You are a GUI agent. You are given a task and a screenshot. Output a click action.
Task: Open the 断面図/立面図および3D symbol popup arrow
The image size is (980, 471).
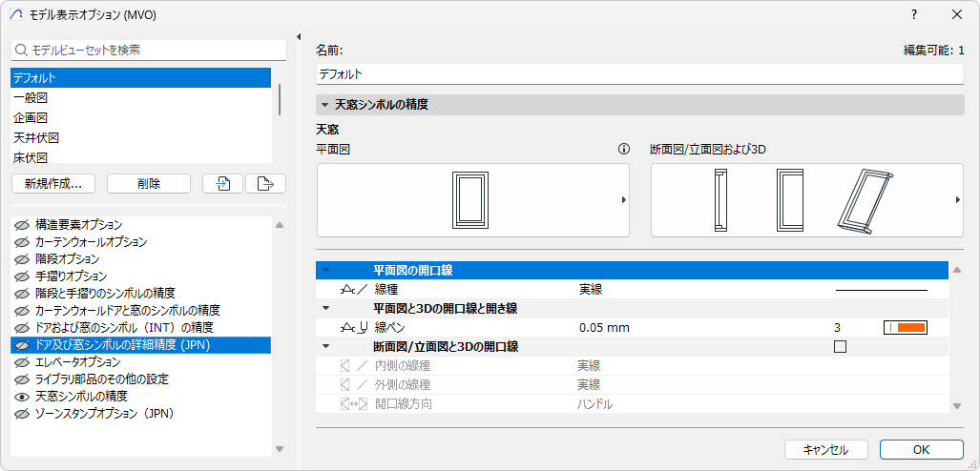click(x=957, y=200)
